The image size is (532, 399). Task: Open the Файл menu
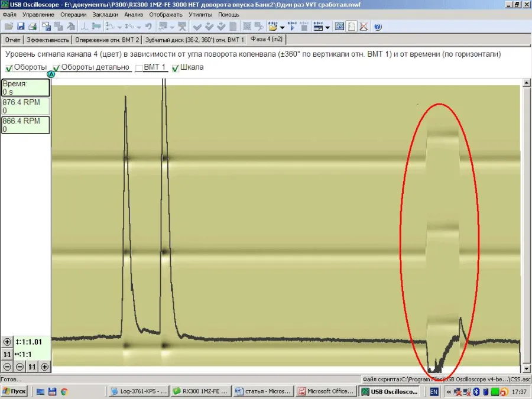pos(9,15)
